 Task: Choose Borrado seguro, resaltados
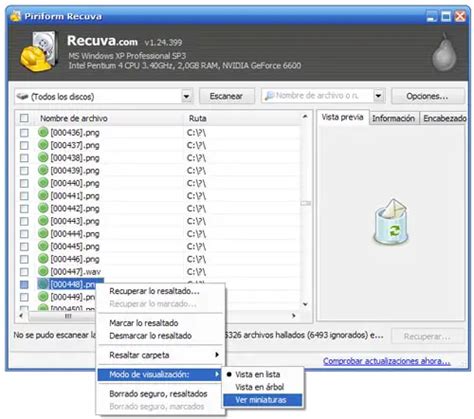point(158,394)
